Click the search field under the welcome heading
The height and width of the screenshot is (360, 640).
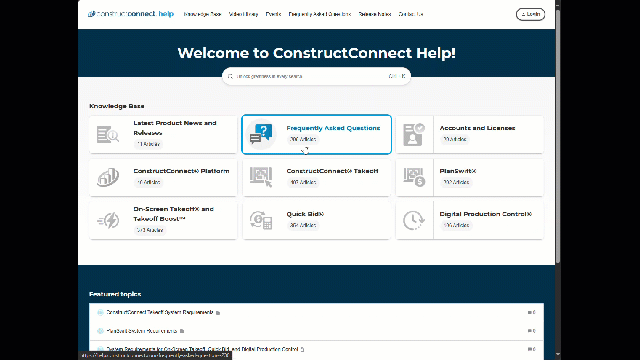click(316, 76)
